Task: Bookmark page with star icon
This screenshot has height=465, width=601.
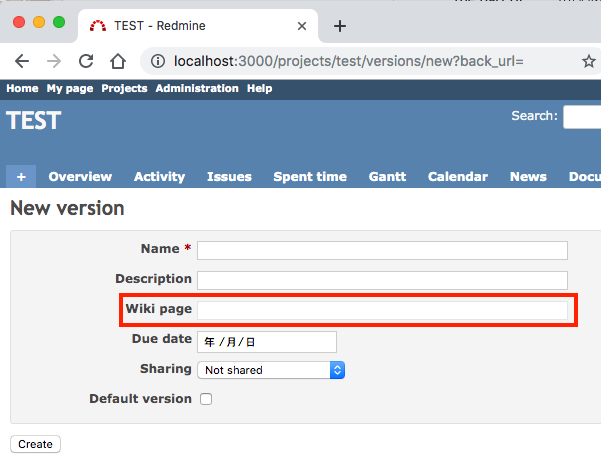Action: tap(589, 61)
